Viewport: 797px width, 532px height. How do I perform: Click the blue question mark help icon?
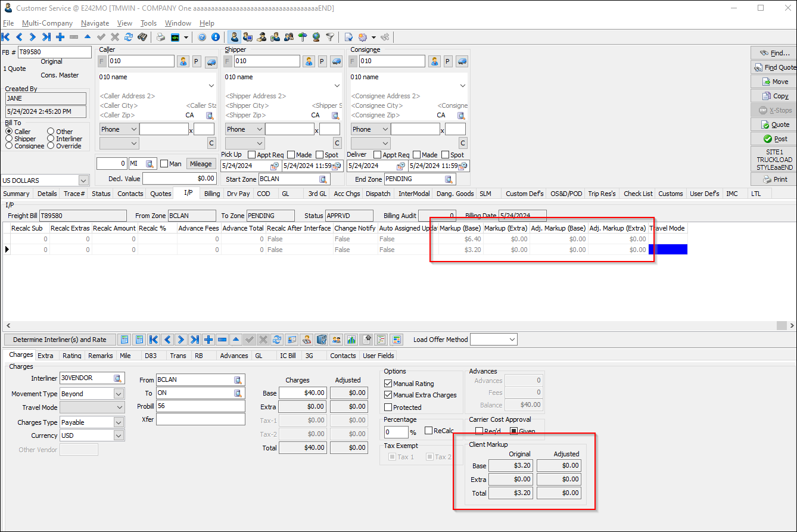tap(202, 37)
